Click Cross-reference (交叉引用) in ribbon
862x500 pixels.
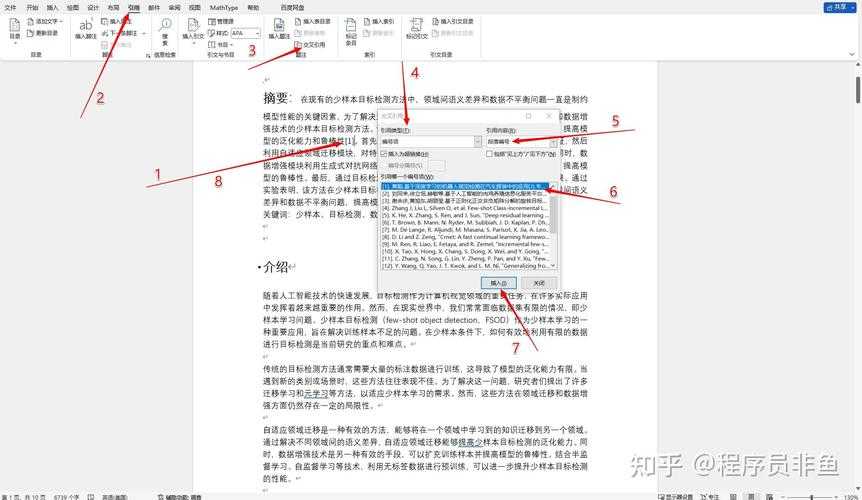(x=310, y=45)
